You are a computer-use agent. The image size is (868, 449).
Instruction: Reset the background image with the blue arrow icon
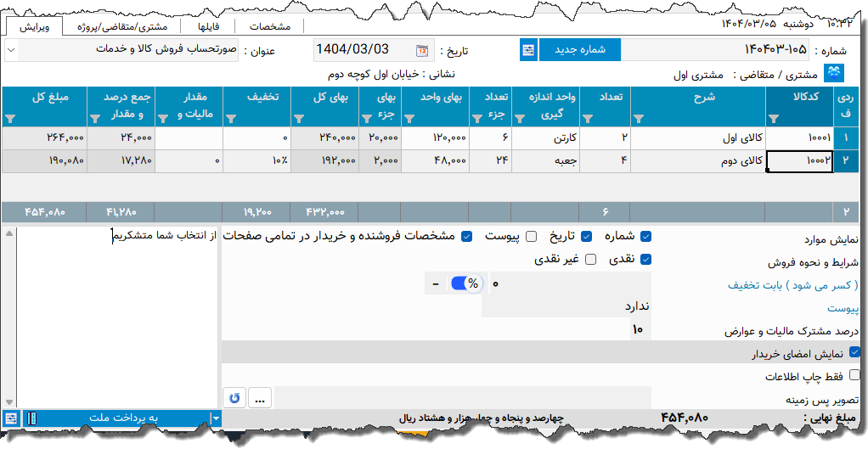pyautogui.click(x=234, y=397)
